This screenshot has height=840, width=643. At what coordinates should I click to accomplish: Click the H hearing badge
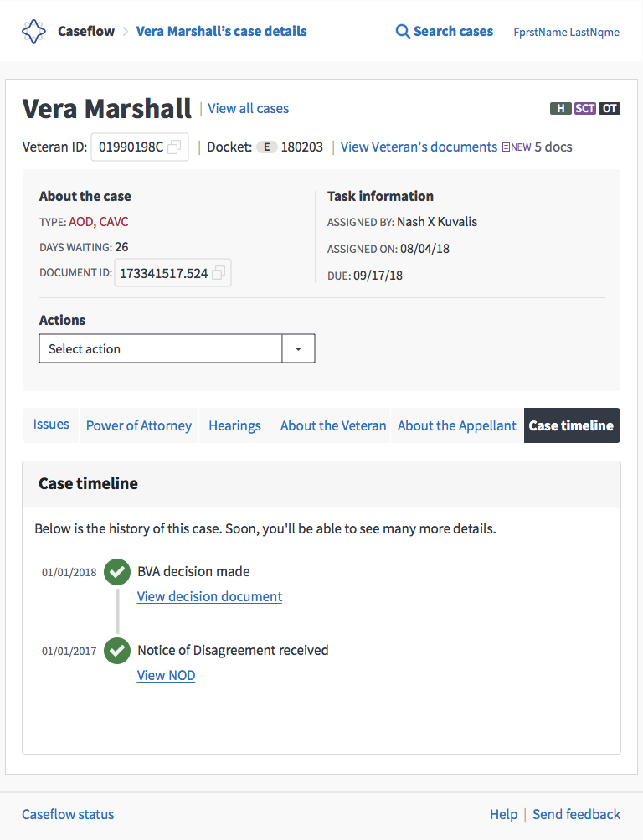point(561,108)
